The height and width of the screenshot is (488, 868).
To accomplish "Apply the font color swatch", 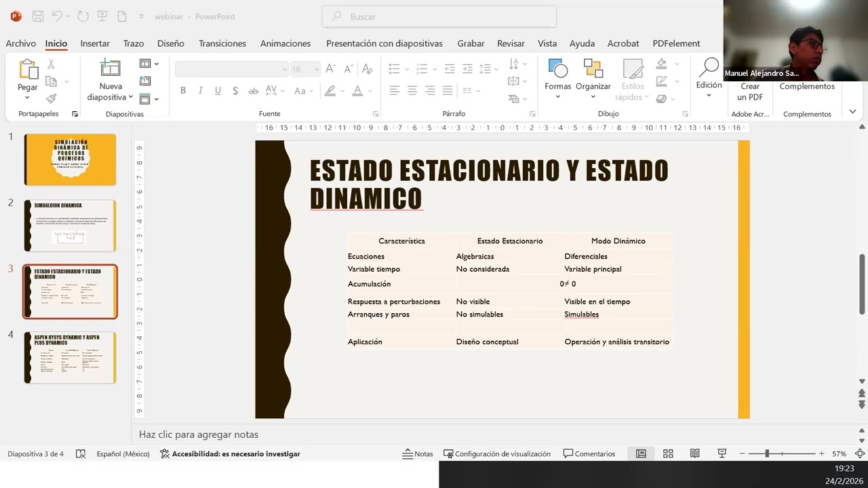I will [x=357, y=91].
